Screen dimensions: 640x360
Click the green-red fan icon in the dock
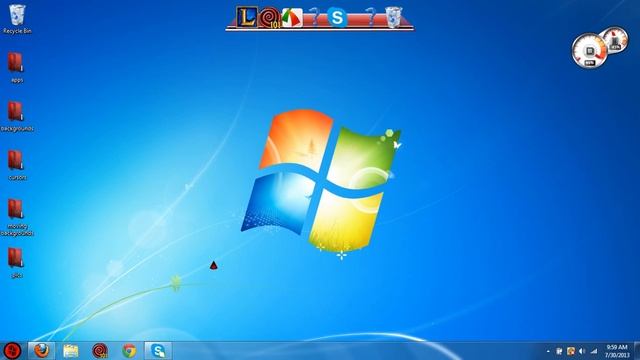(x=292, y=18)
